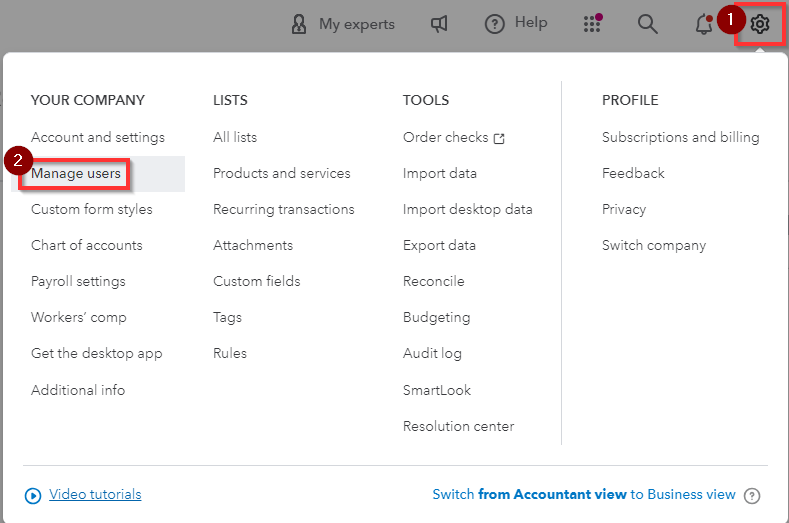The image size is (789, 523).
Task: Go to Products and services
Action: point(282,173)
